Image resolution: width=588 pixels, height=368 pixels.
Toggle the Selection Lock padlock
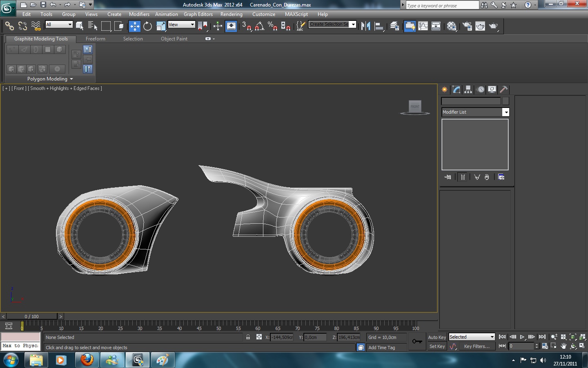point(248,337)
